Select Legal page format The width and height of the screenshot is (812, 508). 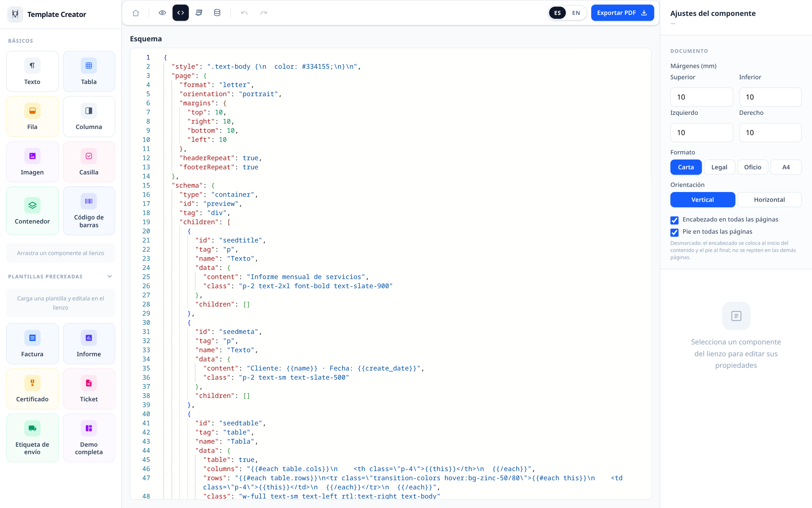(x=719, y=167)
